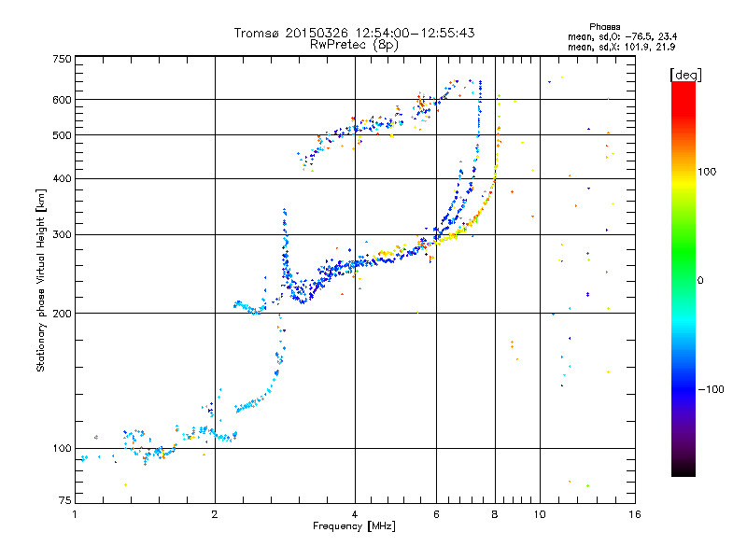Click x-axis tick label '8'
Image resolution: width=747 pixels, height=560 pixels.
(495, 514)
